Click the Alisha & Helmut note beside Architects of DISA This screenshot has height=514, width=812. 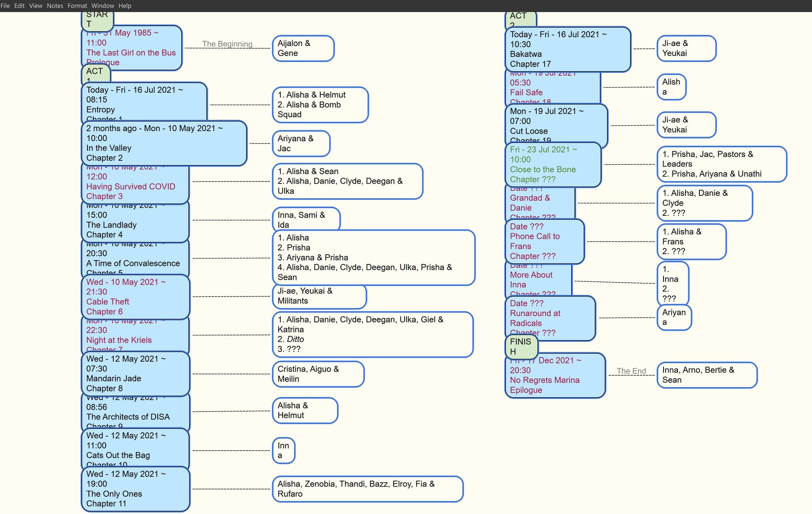click(305, 410)
